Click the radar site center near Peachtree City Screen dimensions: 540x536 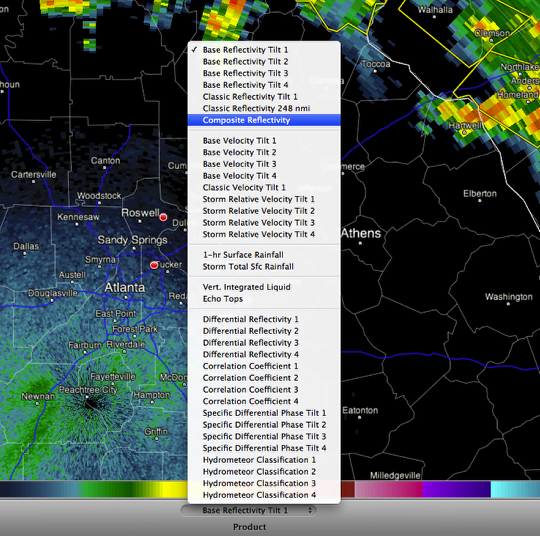coord(90,403)
